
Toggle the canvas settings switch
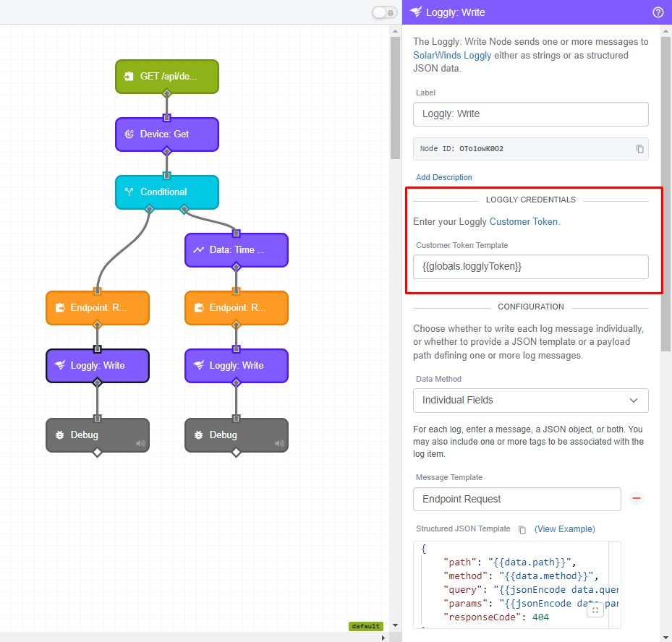(384, 12)
